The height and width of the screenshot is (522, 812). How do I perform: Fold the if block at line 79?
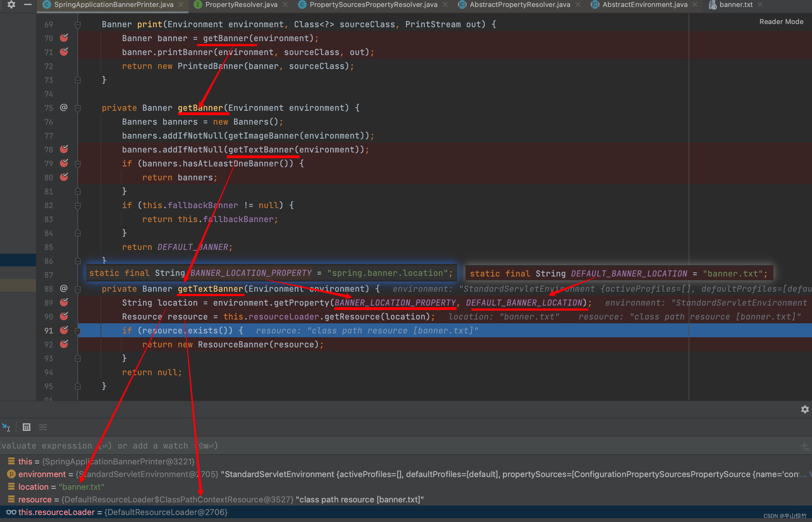(77, 164)
